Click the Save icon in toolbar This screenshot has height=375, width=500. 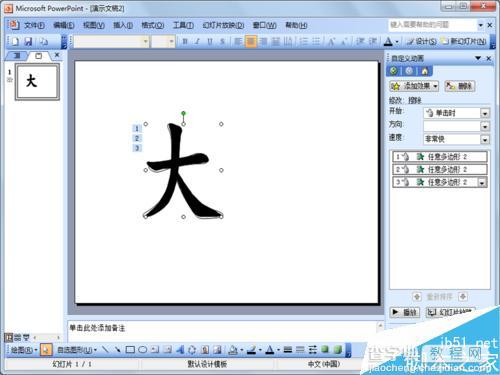(x=29, y=41)
